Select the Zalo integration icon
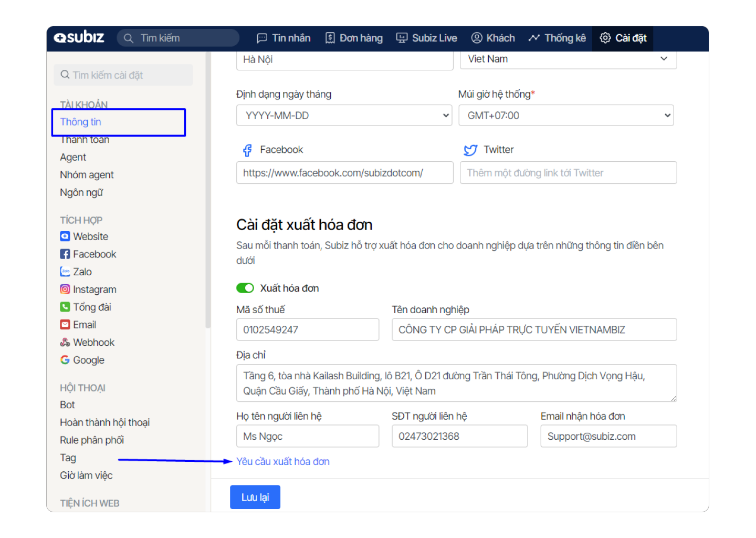 (x=65, y=272)
